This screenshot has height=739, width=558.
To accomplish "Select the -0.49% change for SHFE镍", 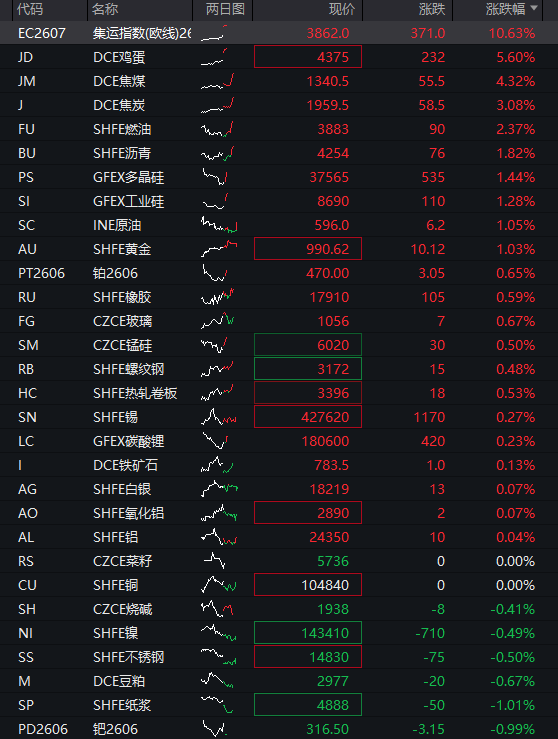I will 512,633.
